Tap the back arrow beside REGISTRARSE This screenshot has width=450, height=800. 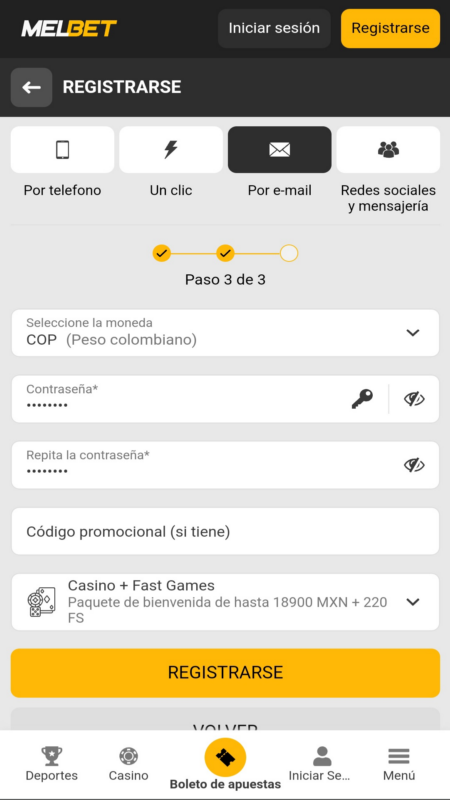[x=31, y=87]
